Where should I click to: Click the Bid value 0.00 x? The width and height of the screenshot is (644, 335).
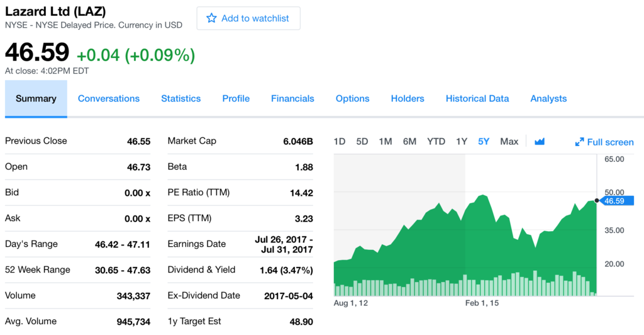click(x=137, y=193)
